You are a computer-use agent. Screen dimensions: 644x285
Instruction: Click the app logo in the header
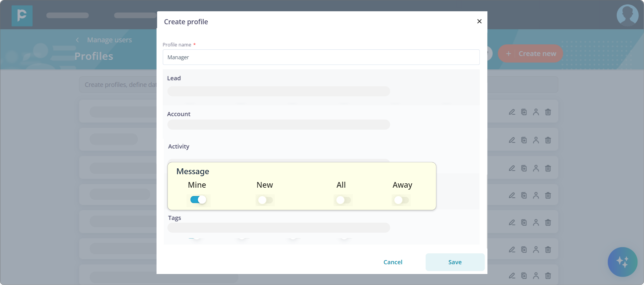pyautogui.click(x=22, y=16)
